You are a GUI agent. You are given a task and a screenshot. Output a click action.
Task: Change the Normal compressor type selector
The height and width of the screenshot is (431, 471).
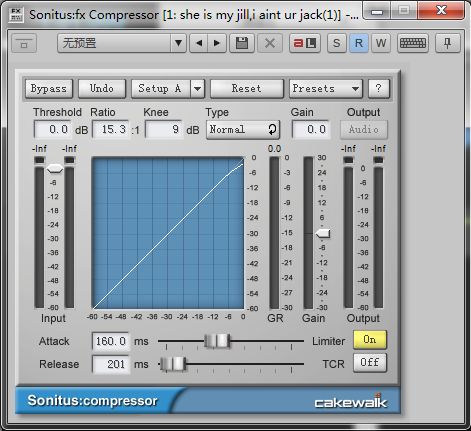point(243,129)
